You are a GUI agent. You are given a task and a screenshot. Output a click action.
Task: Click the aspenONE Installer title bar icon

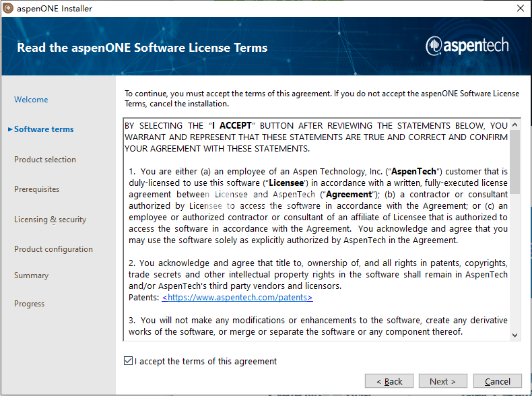click(x=8, y=8)
